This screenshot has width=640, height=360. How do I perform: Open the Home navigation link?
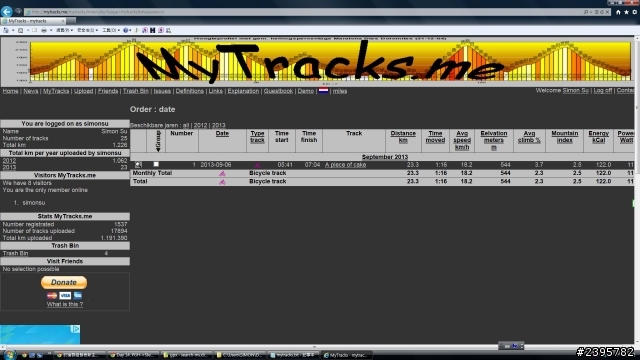pyautogui.click(x=11, y=91)
